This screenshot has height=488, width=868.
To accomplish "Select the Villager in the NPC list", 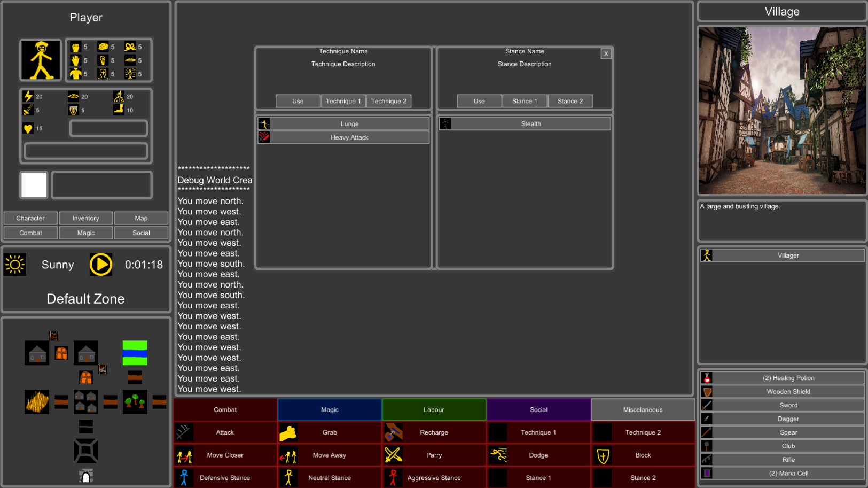I will 788,255.
